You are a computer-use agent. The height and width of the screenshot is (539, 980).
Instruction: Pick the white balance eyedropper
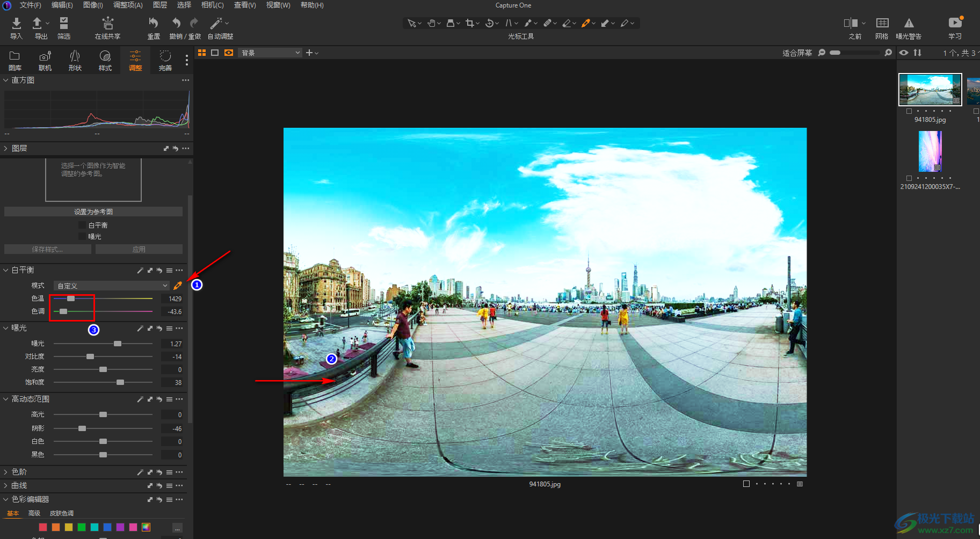coord(178,286)
